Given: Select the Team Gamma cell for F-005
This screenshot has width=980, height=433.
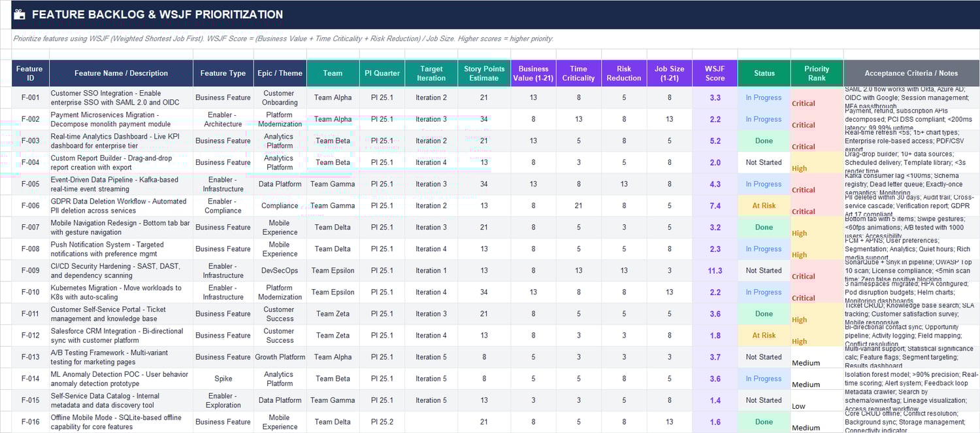Looking at the screenshot, I should [333, 184].
